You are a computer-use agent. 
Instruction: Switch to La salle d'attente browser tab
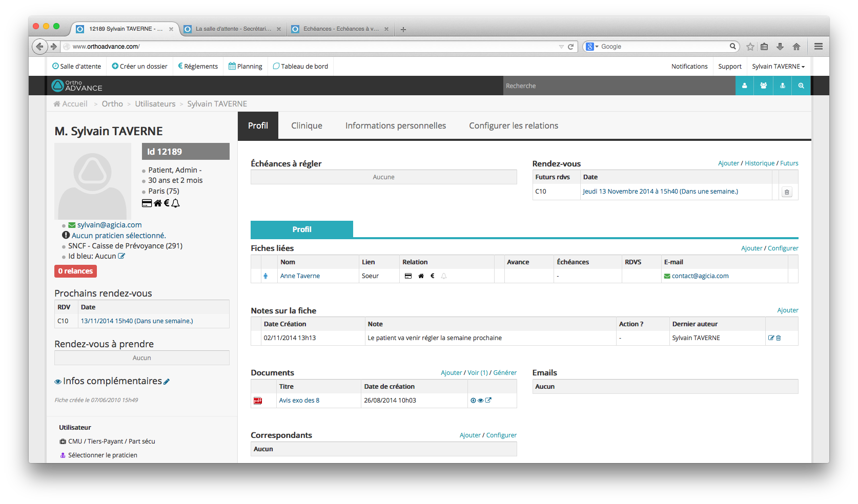(x=233, y=29)
